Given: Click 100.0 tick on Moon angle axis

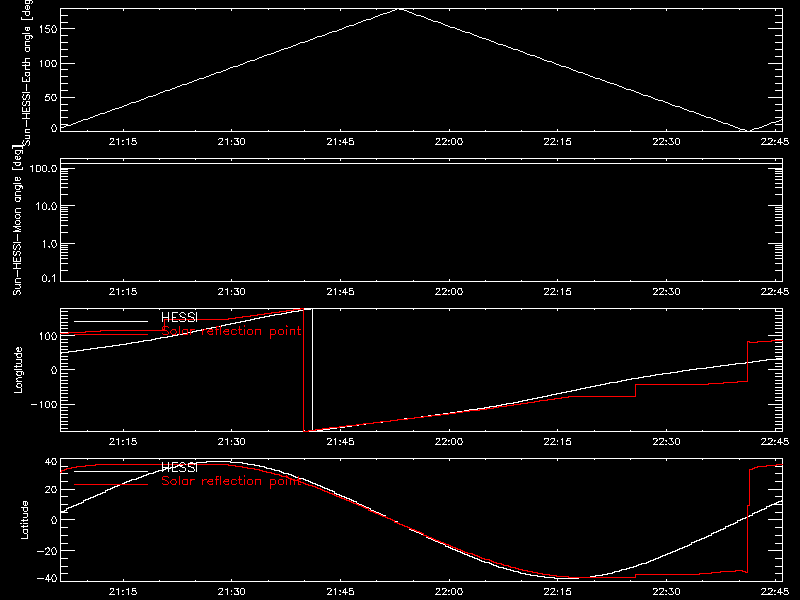Looking at the screenshot, I should point(43,169).
